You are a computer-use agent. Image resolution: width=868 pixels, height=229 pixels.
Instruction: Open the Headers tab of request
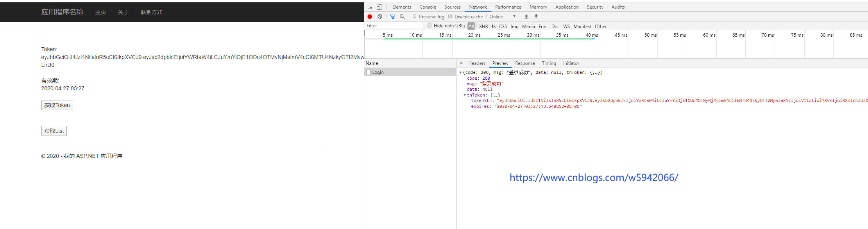coord(477,63)
